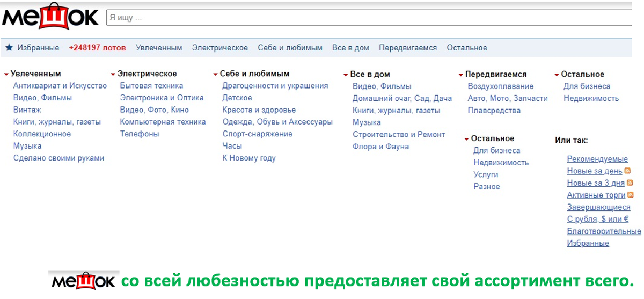
Task: Open Видео, Фото, Кино category
Action: 155,110
